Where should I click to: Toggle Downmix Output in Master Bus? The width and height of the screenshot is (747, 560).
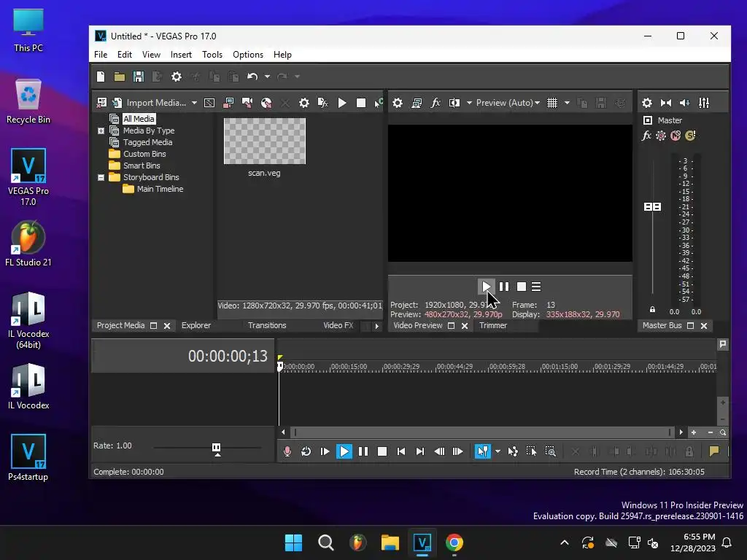666,103
